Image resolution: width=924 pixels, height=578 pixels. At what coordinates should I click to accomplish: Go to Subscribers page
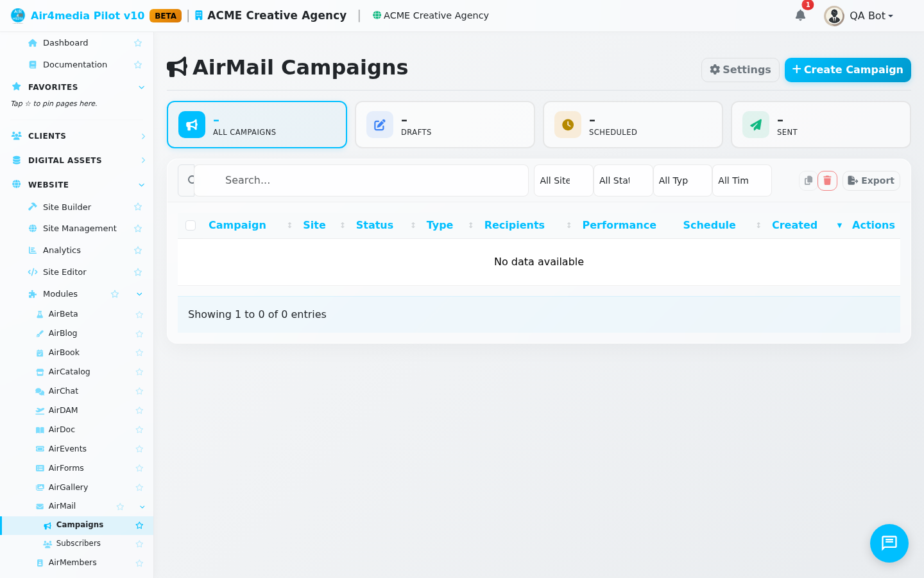[78, 543]
